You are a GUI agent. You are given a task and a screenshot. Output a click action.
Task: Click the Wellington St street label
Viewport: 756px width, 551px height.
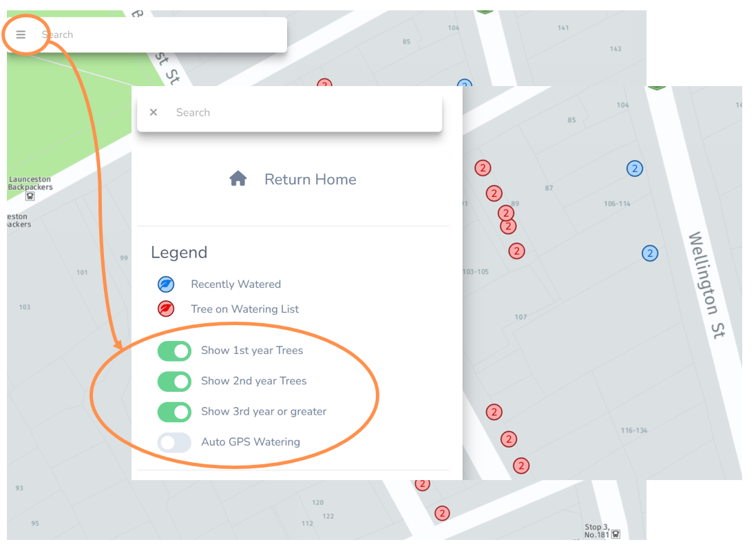click(x=707, y=285)
